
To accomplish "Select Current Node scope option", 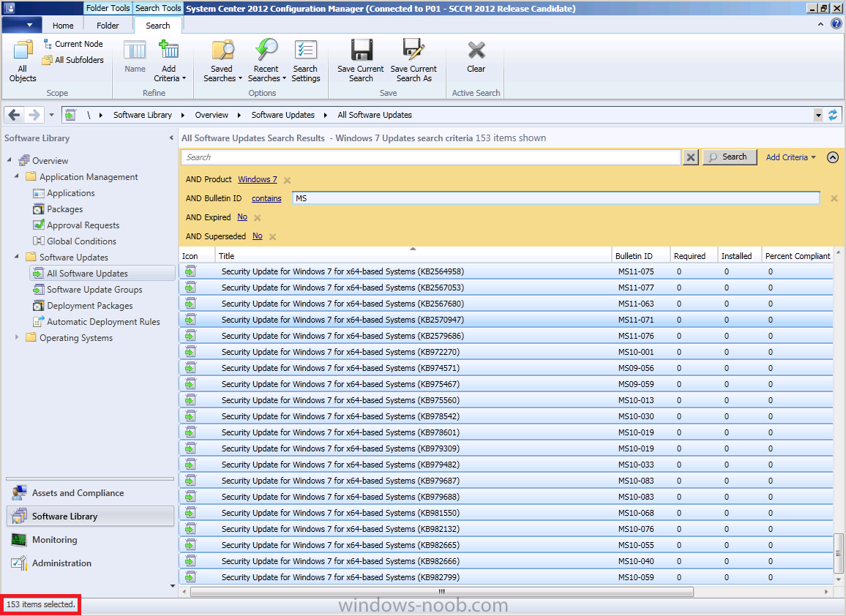I will 73,44.
